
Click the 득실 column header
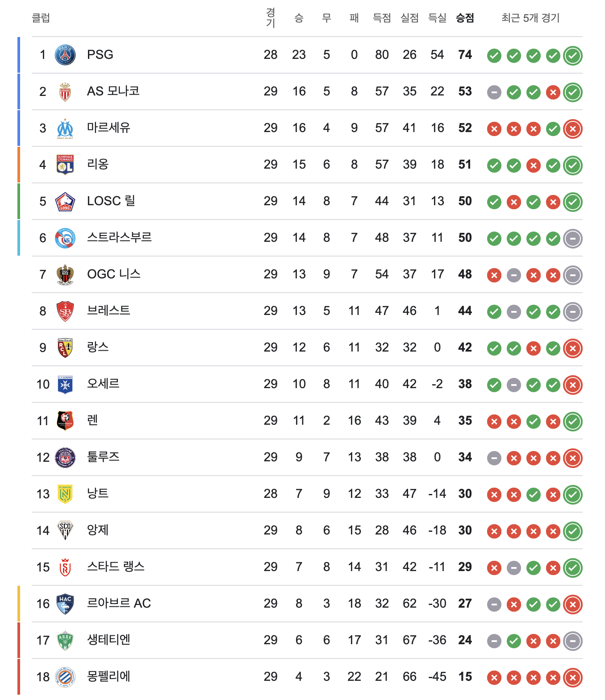[437, 18]
